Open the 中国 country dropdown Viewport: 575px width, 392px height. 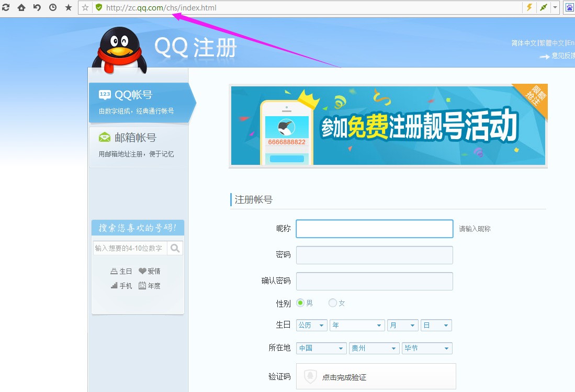(321, 349)
